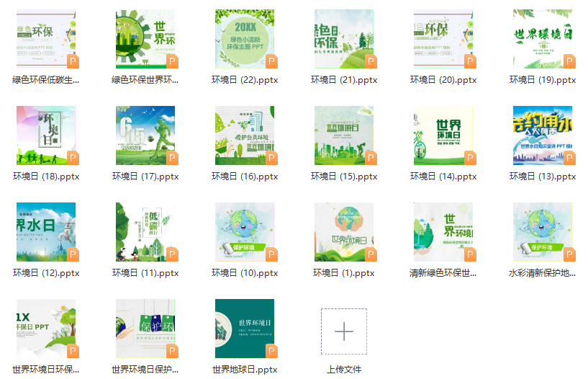Viewport: 588px width, 379px height.
Task: Click the orange PPT badge on 环境日 (22).pptx
Action: [271, 61]
